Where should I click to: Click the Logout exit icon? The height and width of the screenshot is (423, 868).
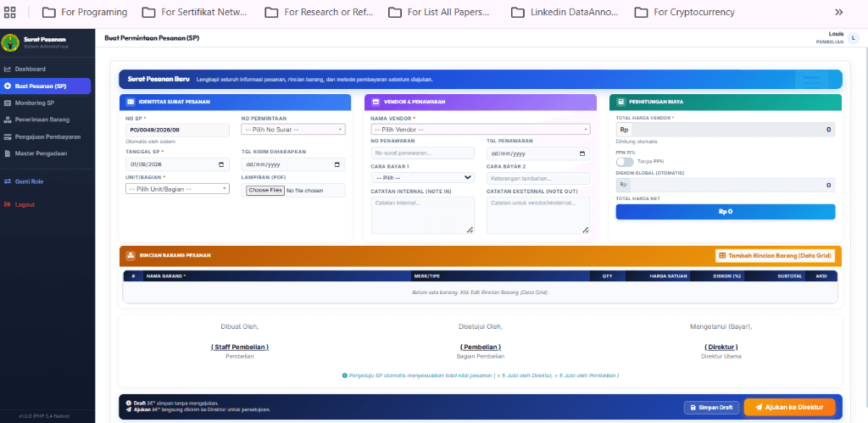(8, 205)
